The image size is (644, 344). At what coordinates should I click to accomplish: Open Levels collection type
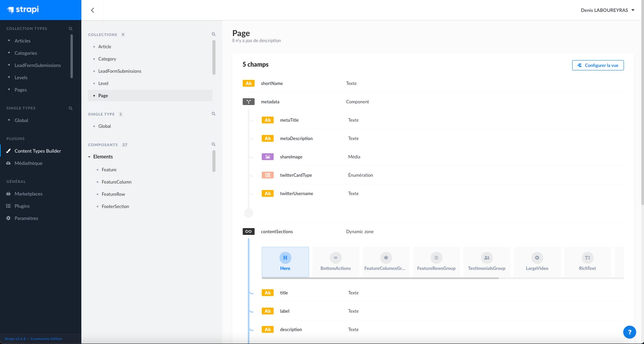(x=21, y=78)
